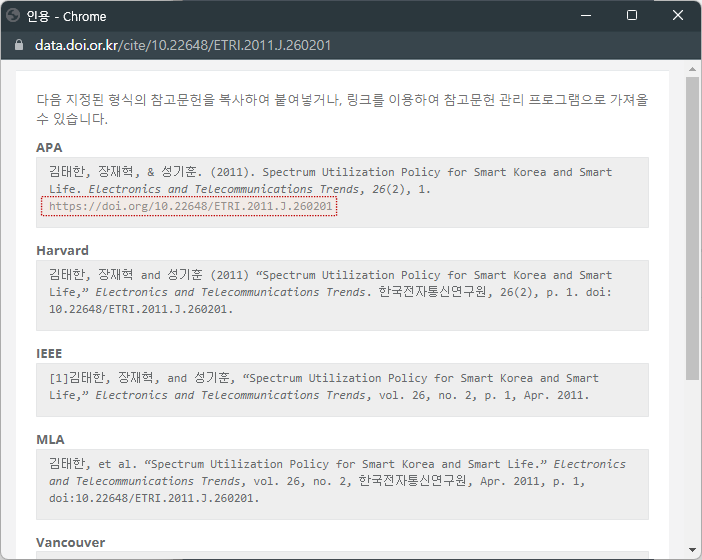Image resolution: width=702 pixels, height=560 pixels.
Task: Minimize the 인용 Chrome window
Action: point(585,15)
